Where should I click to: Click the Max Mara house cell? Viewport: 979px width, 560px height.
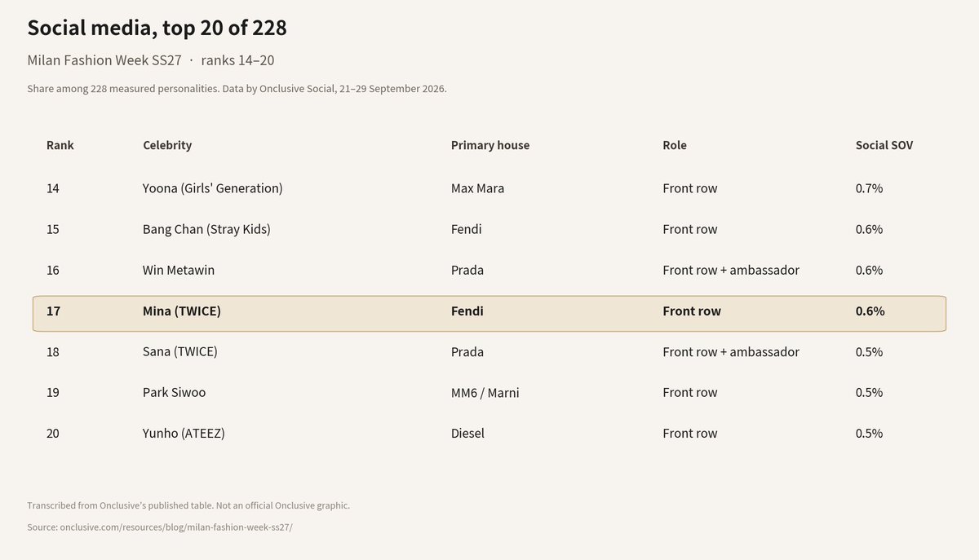(477, 188)
